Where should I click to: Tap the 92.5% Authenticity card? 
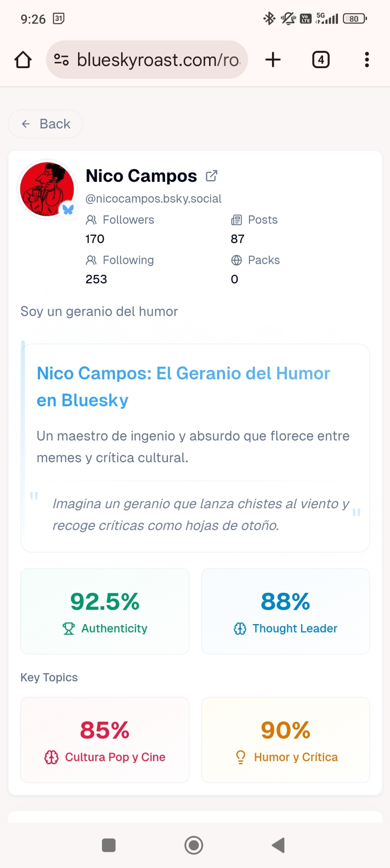[105, 611]
